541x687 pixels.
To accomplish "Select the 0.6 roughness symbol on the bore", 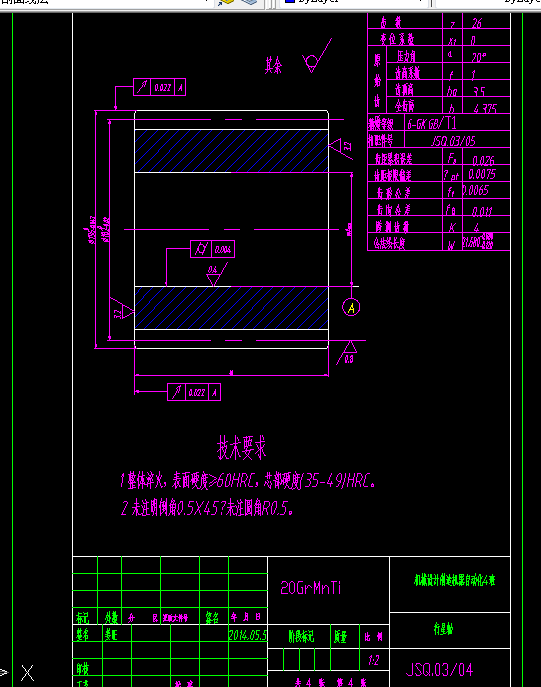I will pos(216,274).
